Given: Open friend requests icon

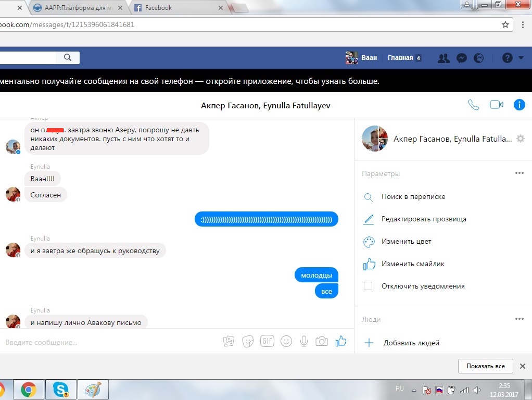Looking at the screenshot, I should point(443,58).
